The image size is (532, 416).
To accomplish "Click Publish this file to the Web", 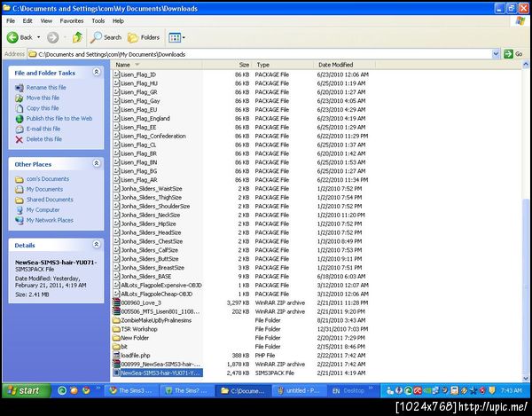I will pos(59,119).
